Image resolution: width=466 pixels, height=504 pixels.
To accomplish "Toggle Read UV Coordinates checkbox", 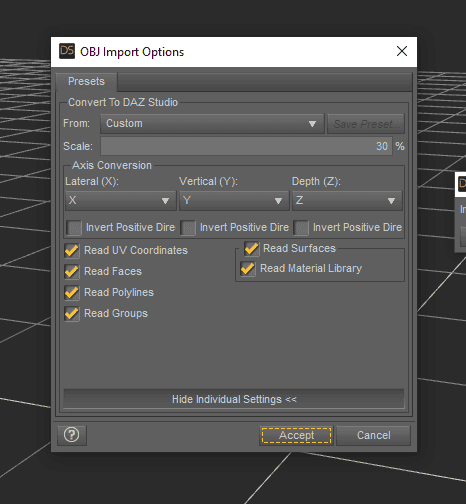I will 72,250.
